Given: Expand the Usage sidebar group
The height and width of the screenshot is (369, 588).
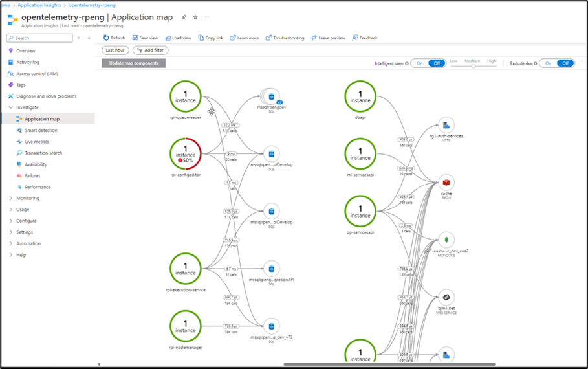Looking at the screenshot, I should [x=10, y=210].
